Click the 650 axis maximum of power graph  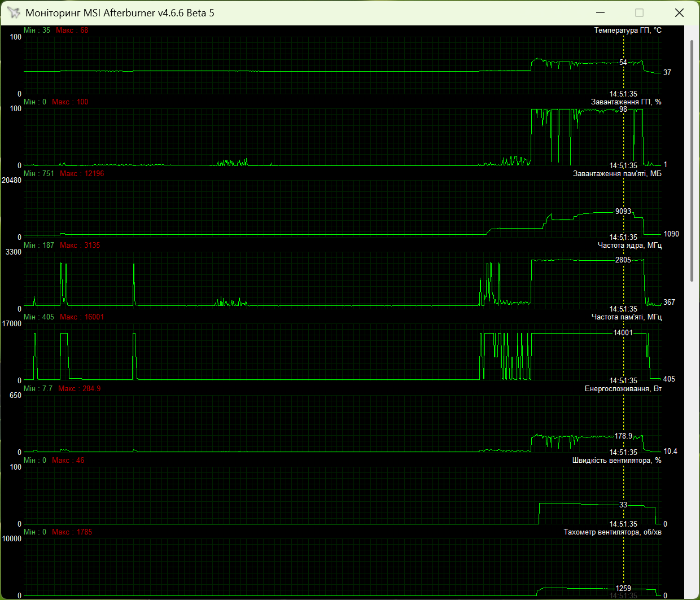tap(16, 396)
